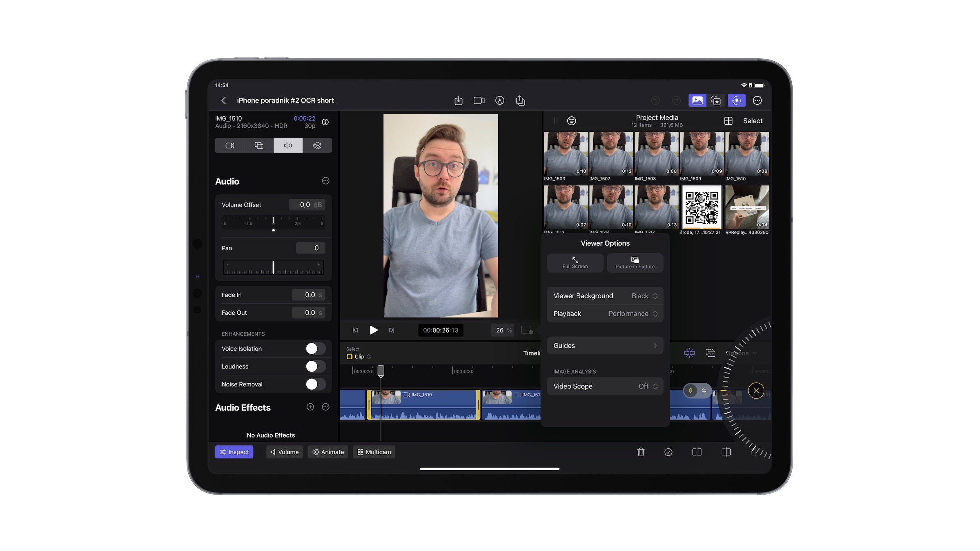This screenshot has height=551, width=980.
Task: Turn on Loudness enhancement
Action: pyautogui.click(x=316, y=367)
